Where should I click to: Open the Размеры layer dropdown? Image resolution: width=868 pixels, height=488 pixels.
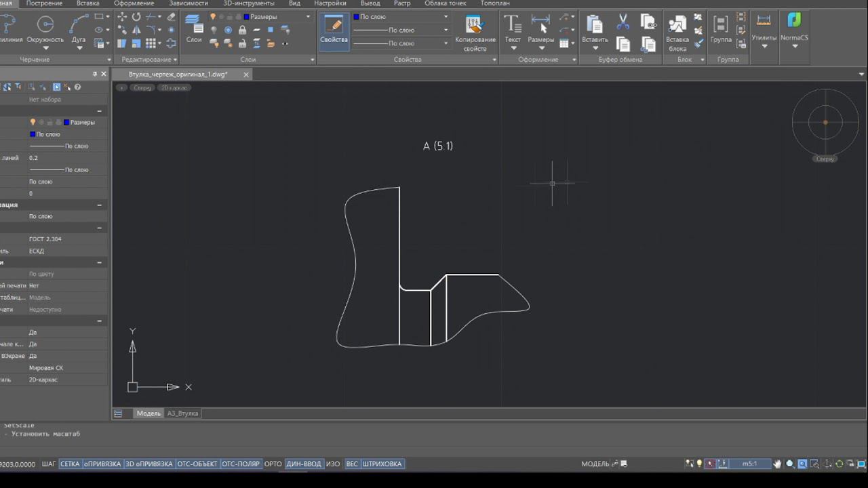tap(308, 16)
